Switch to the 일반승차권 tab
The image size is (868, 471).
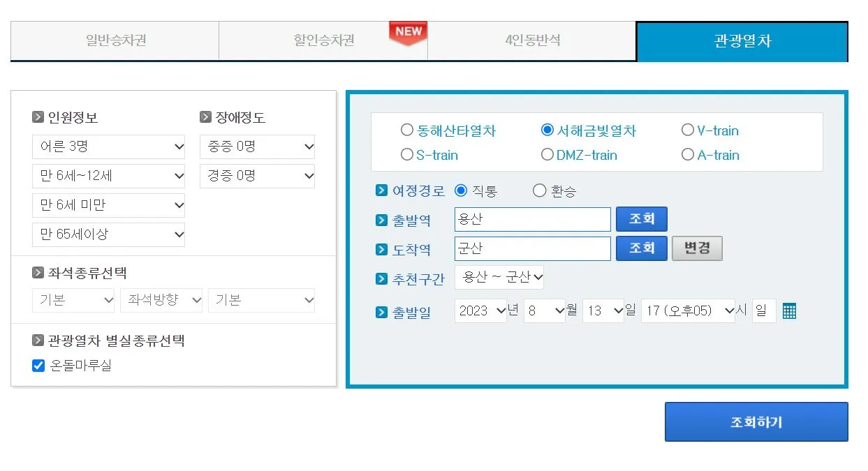click(x=115, y=41)
